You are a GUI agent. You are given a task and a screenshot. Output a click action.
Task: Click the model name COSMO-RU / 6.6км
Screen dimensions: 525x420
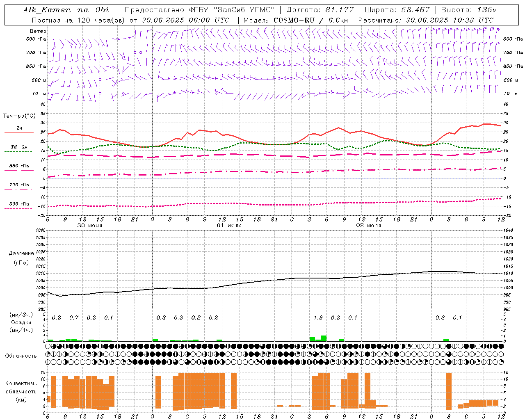pyautogui.click(x=311, y=20)
